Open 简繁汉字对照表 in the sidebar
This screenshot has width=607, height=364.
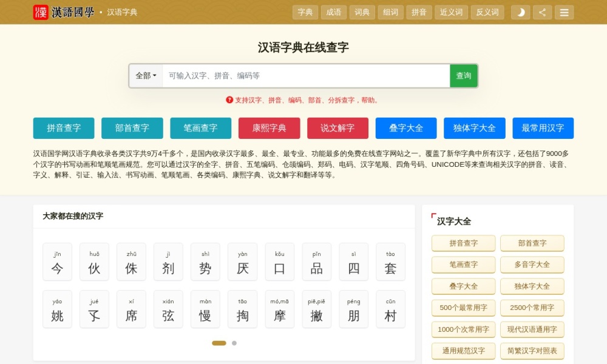[532, 351]
